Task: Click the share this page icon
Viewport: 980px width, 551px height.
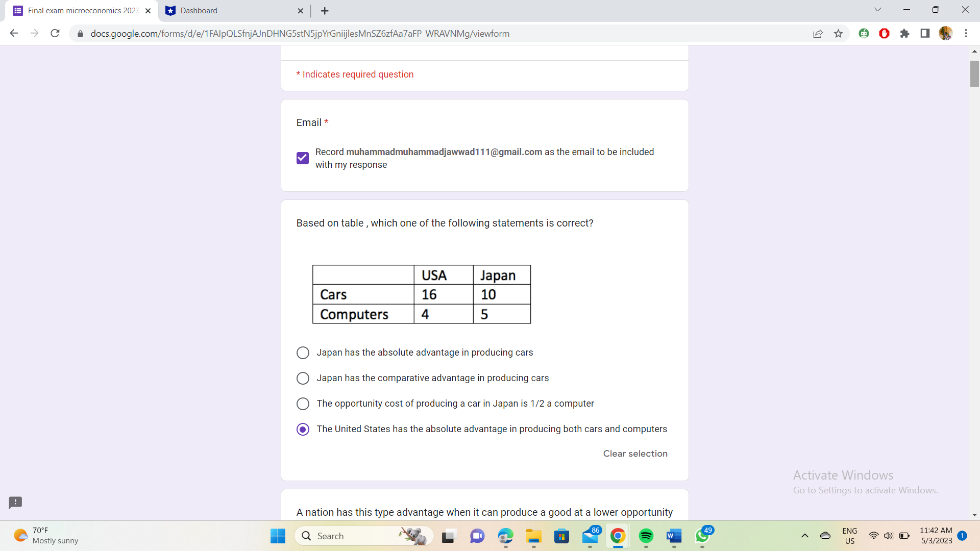Action: [818, 33]
